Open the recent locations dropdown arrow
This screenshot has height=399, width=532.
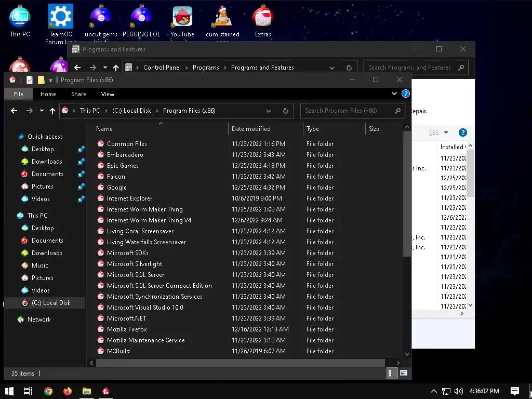42,111
